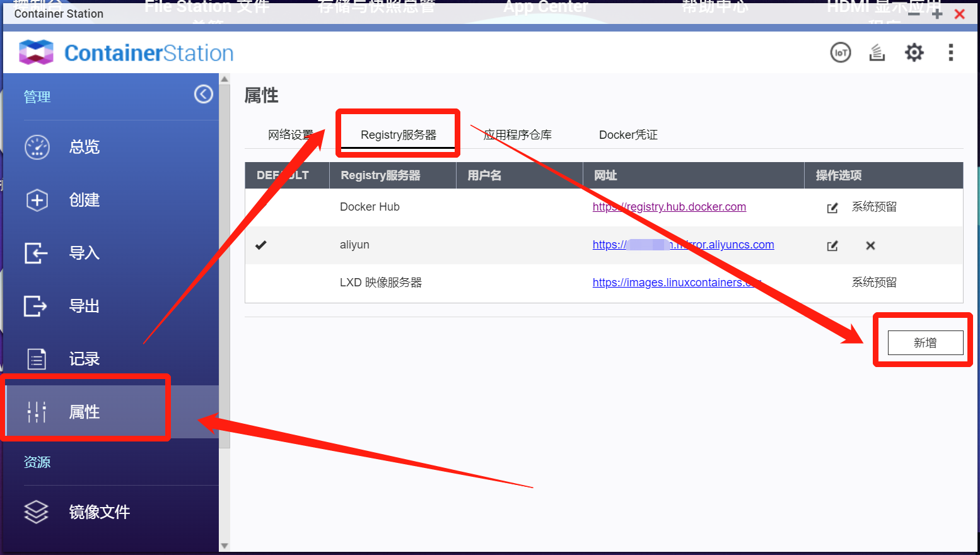Image resolution: width=980 pixels, height=555 pixels.
Task: Maximize the Container Station window
Action: [937, 14]
